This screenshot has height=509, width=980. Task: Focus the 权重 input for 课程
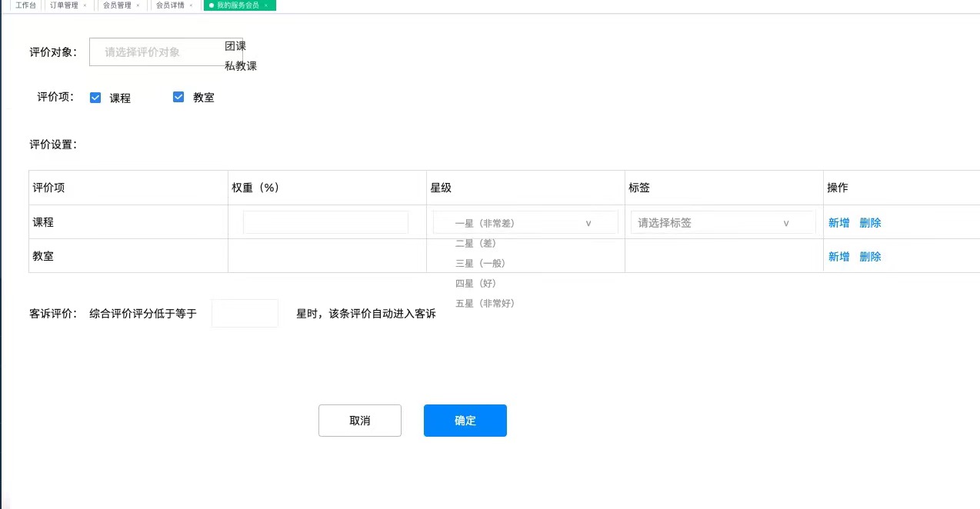(325, 223)
